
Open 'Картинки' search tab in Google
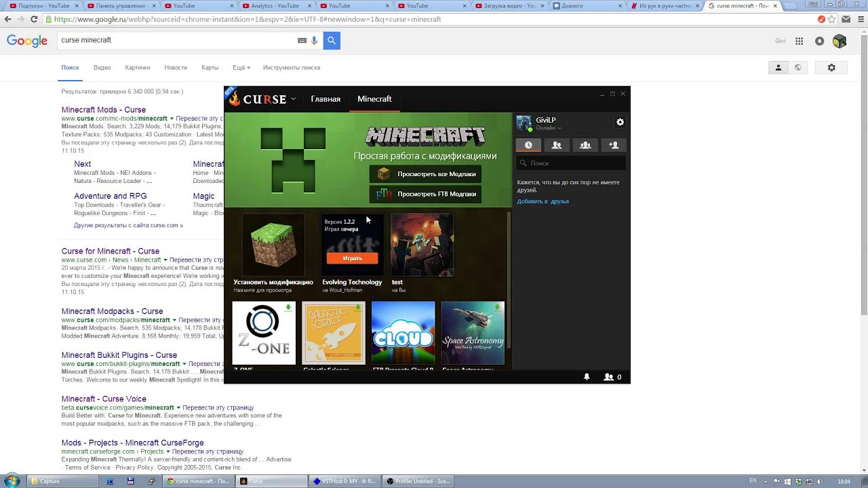[x=138, y=68]
